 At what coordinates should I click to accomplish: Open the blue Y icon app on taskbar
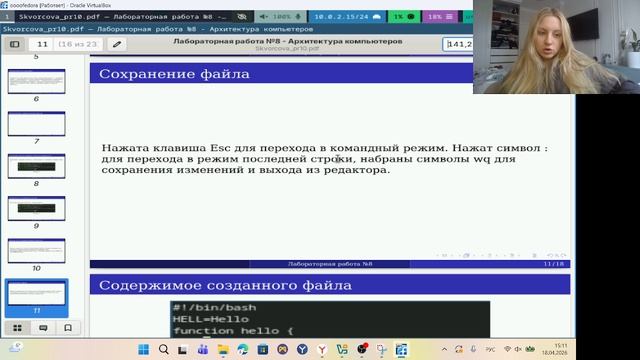click(302, 349)
